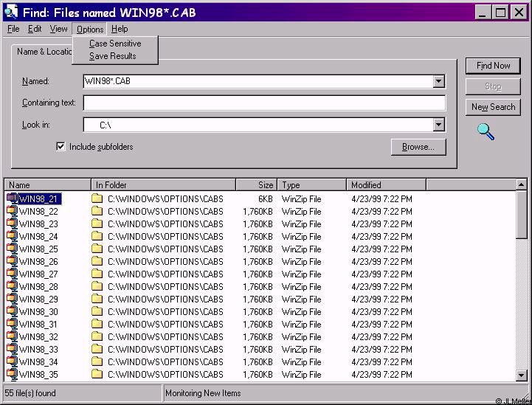The height and width of the screenshot is (405, 532).
Task: Click folder icon in WIN98_26 row
Action: point(97,261)
